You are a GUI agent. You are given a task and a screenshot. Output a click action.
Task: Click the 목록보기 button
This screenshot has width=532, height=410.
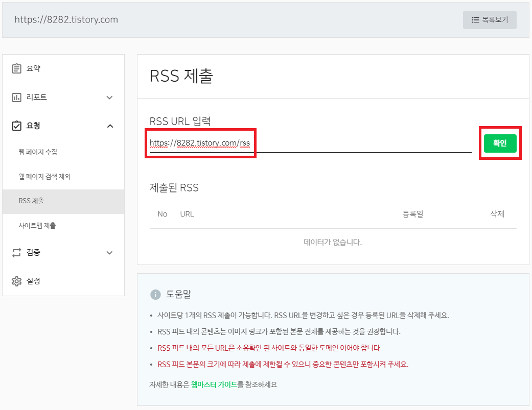pyautogui.click(x=490, y=20)
